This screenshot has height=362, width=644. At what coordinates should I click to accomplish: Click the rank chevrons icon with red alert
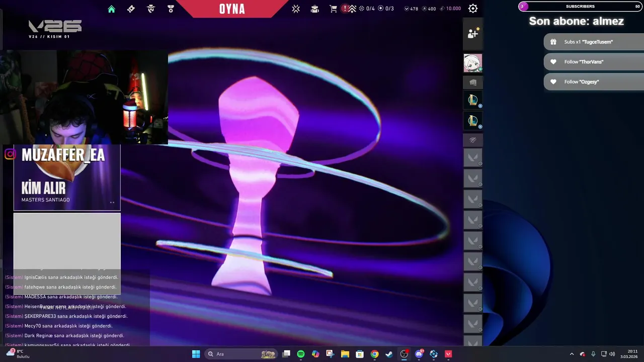pos(350,9)
